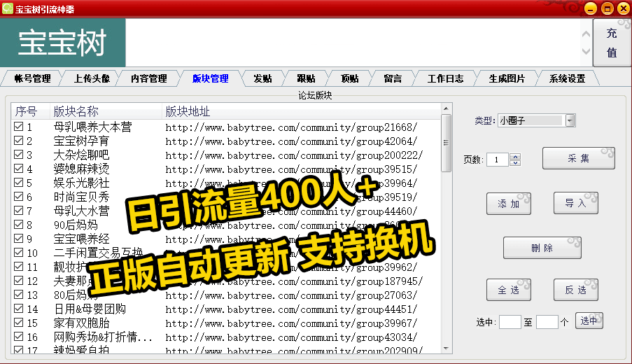Increase 页数 with the up stepper arrow

click(515, 157)
